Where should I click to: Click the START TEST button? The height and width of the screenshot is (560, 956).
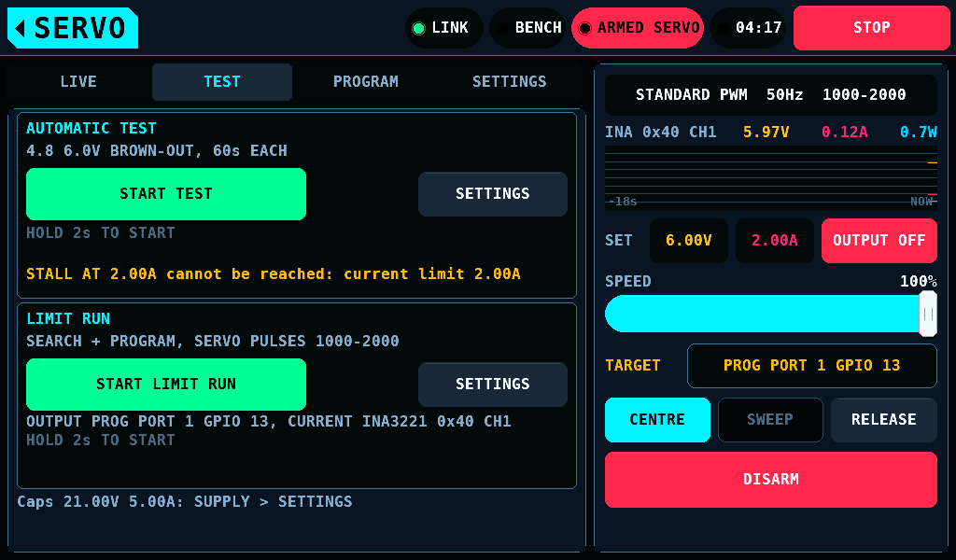[x=166, y=194]
